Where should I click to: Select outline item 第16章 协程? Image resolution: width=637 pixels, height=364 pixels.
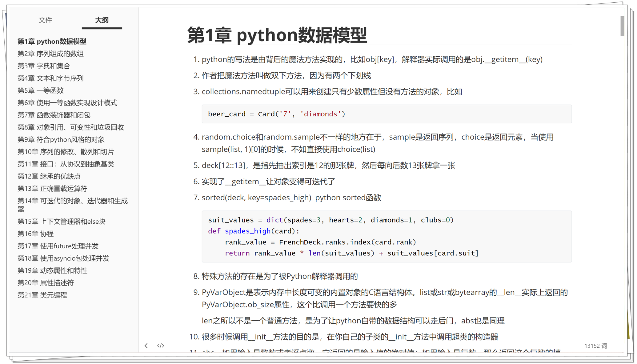point(35,234)
